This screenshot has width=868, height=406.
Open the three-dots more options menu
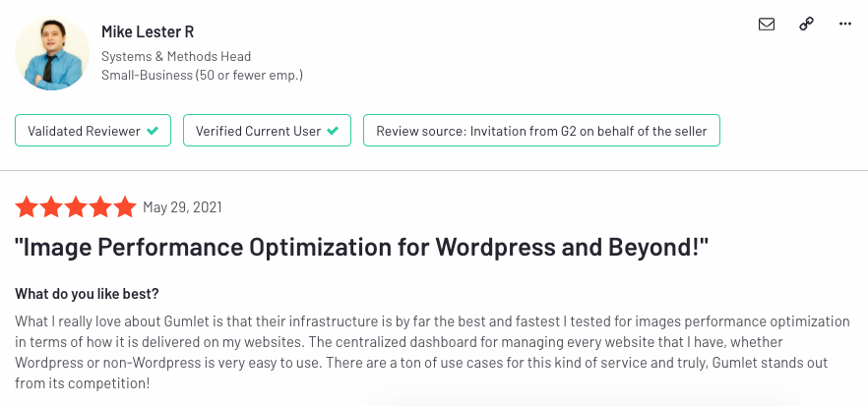[844, 25]
